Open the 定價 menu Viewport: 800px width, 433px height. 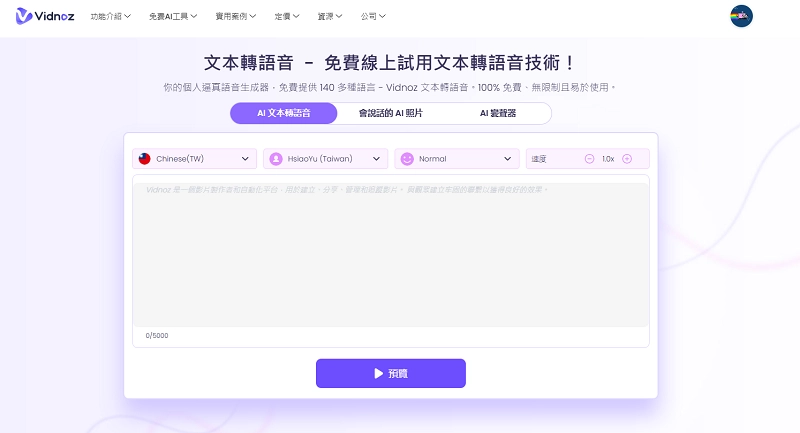coord(287,16)
